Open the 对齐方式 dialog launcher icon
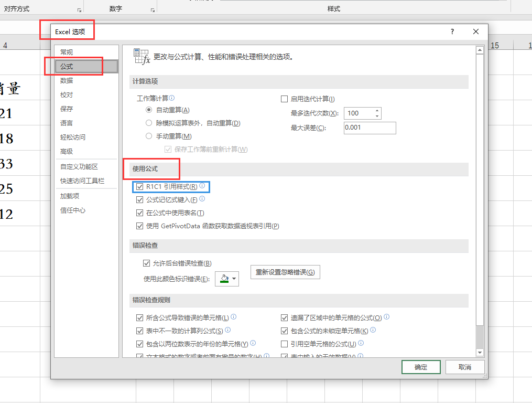Image resolution: width=532 pixels, height=403 pixels. [x=79, y=10]
